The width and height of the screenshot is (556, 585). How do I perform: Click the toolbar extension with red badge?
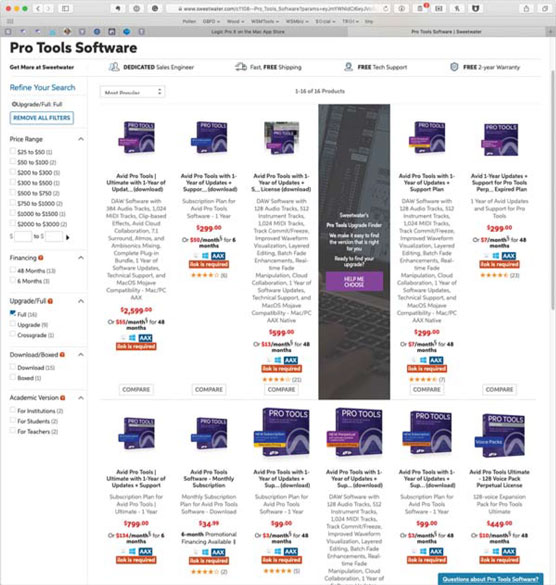click(421, 8)
